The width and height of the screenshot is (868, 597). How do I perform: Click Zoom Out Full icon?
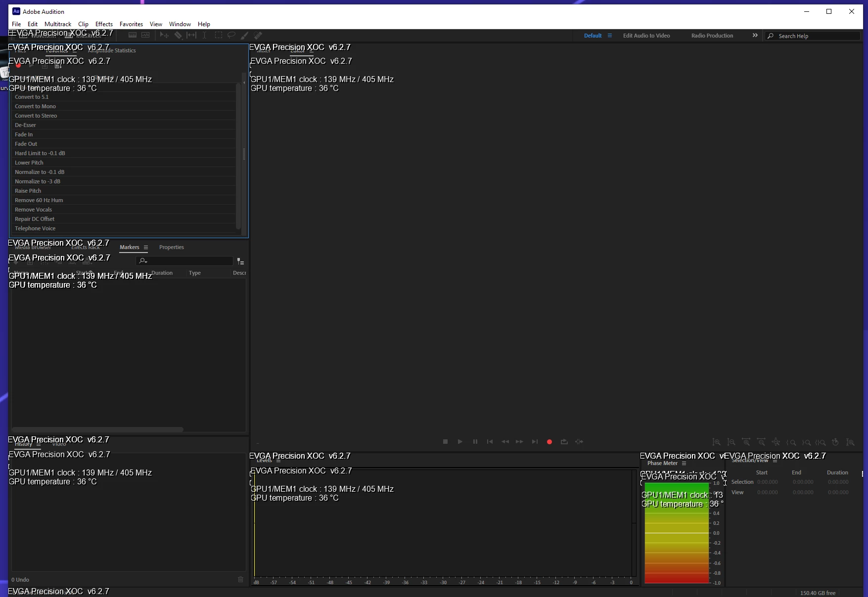pos(776,442)
